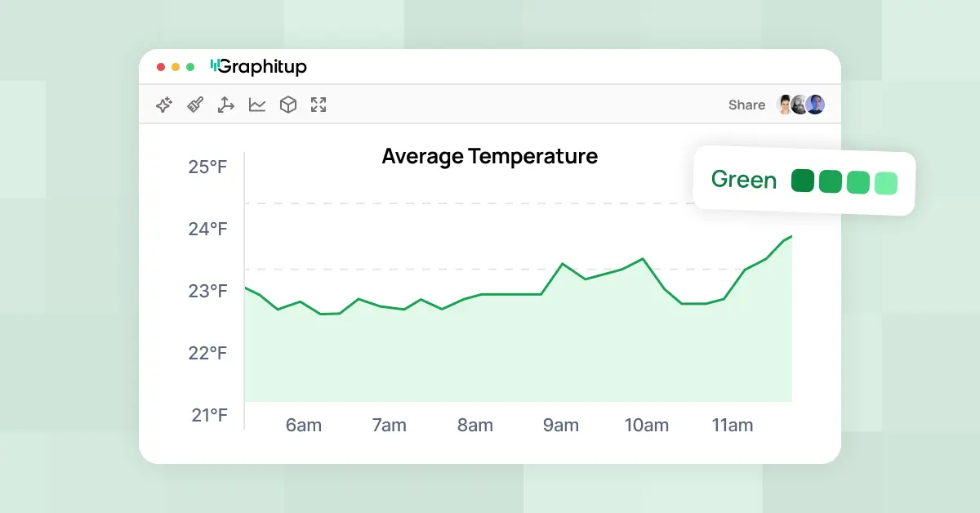The width and height of the screenshot is (980, 513).
Task: Click the Share button
Action: tap(746, 105)
